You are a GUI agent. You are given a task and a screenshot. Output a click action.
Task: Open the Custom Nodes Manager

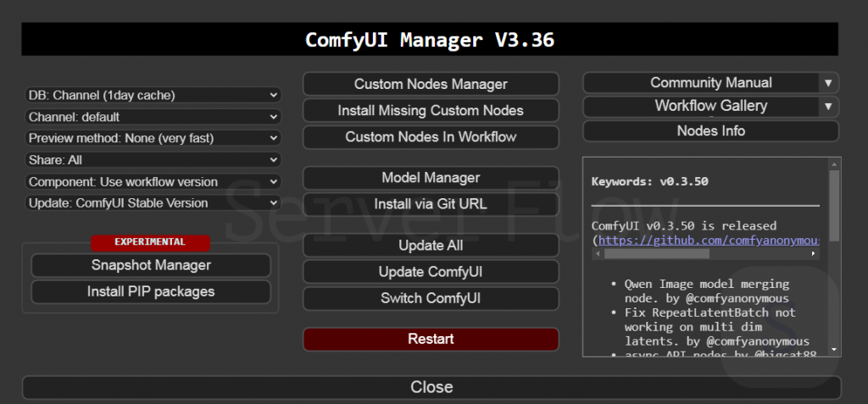pos(431,84)
